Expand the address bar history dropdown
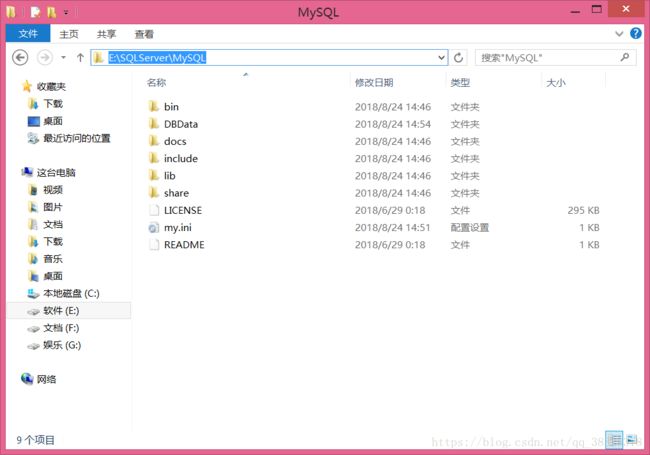Image resolution: width=650 pixels, height=455 pixels. point(441,58)
